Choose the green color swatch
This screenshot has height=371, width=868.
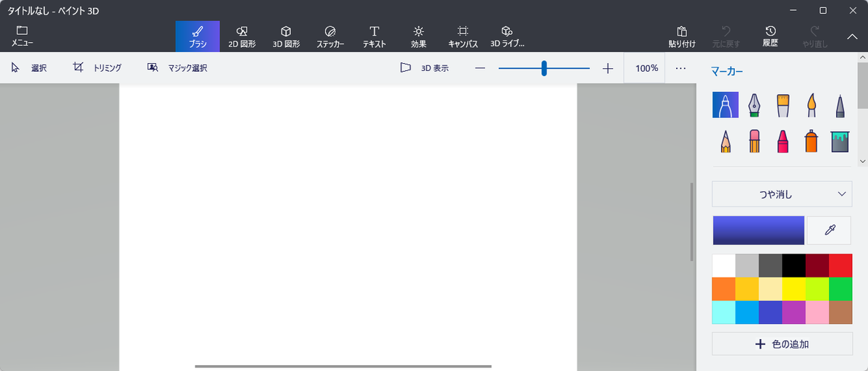(840, 288)
